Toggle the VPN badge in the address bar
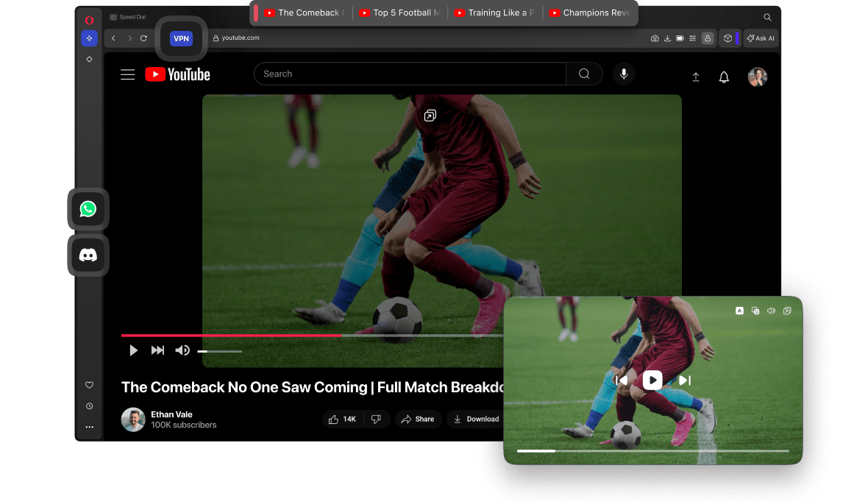 point(181,38)
